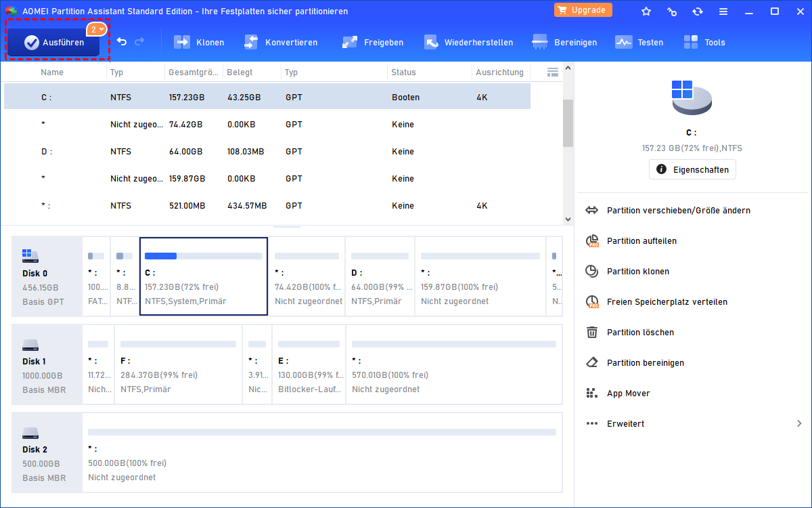Select Disk 0 header block
812x508 pixels.
coord(47,276)
